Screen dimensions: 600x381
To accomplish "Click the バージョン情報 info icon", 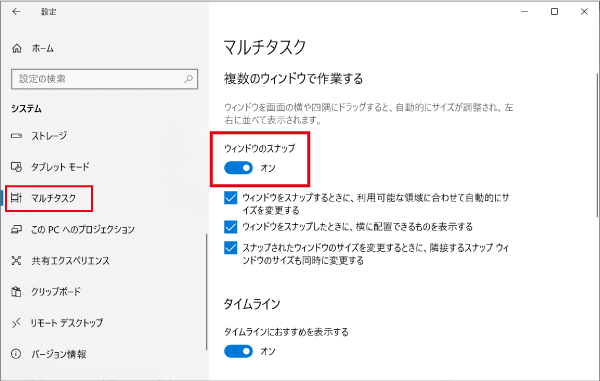I will tap(16, 354).
